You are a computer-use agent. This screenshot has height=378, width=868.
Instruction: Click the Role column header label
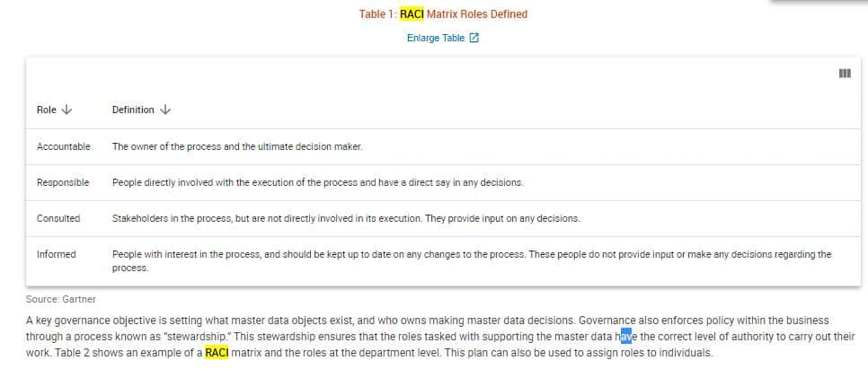(47, 110)
